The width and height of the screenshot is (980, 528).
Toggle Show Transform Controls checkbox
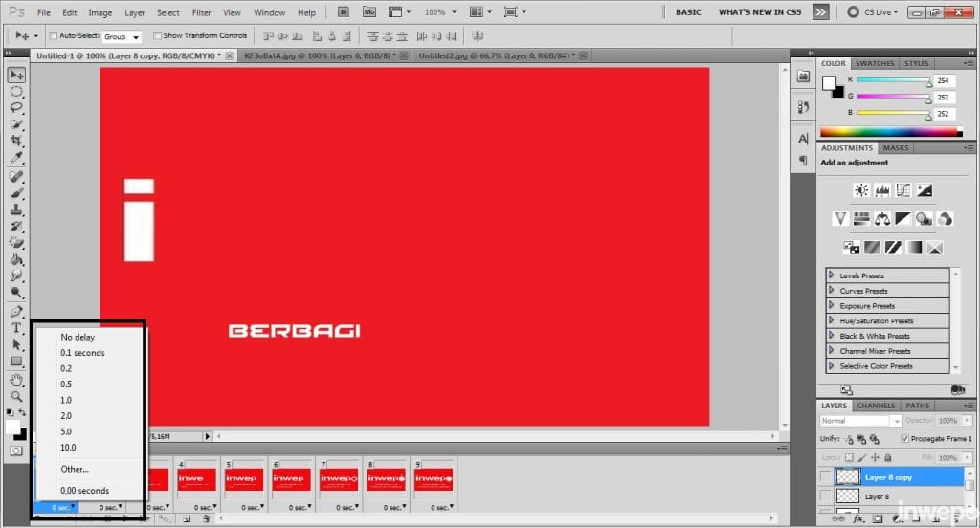(157, 35)
